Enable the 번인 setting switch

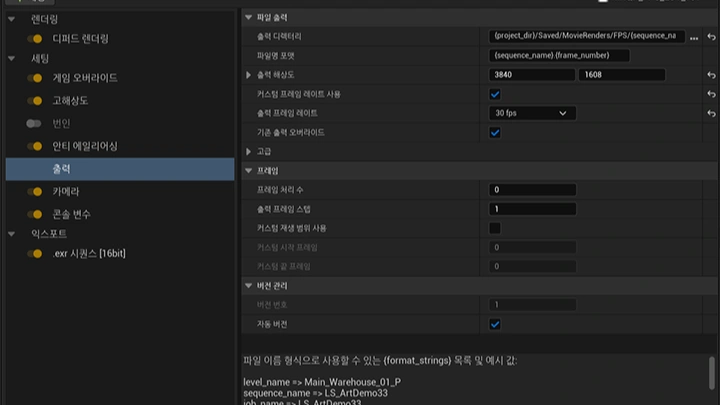coord(35,123)
